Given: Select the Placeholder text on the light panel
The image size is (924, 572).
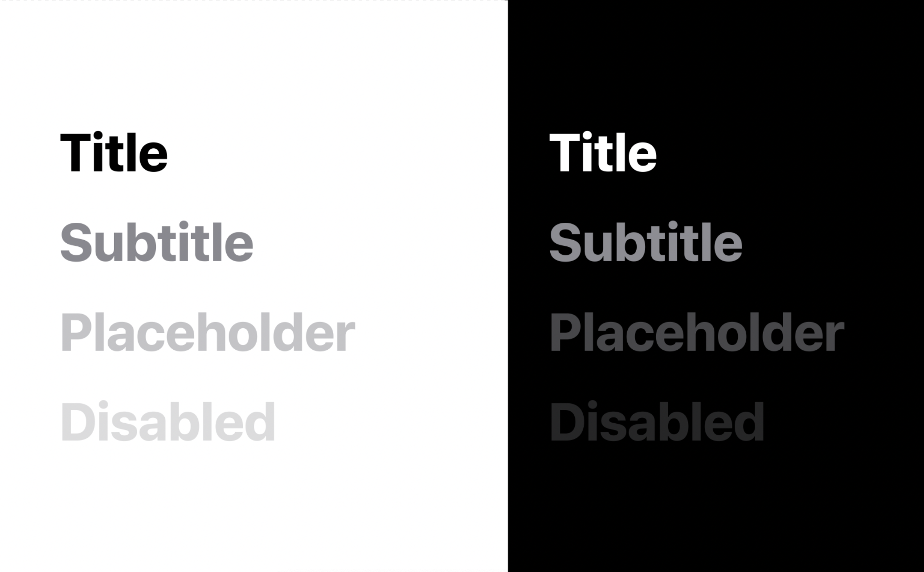Looking at the screenshot, I should (x=207, y=332).
